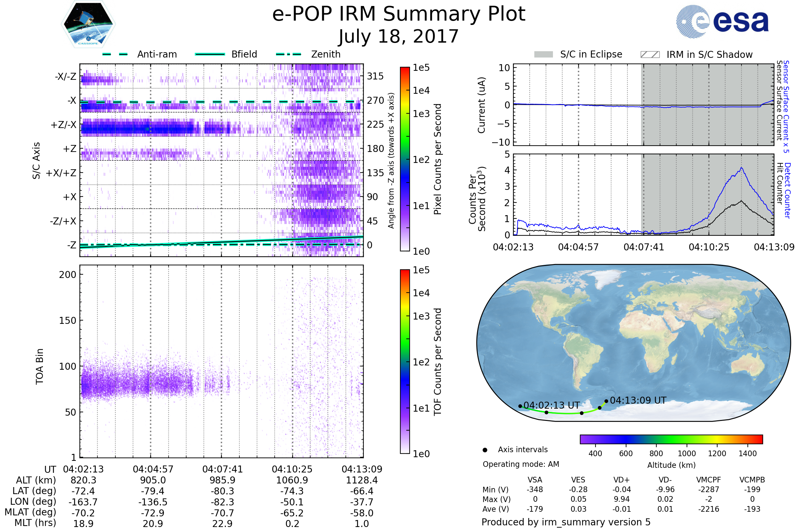
Task: Click the Detect Counter peak in counts plot
Action: click(x=741, y=168)
